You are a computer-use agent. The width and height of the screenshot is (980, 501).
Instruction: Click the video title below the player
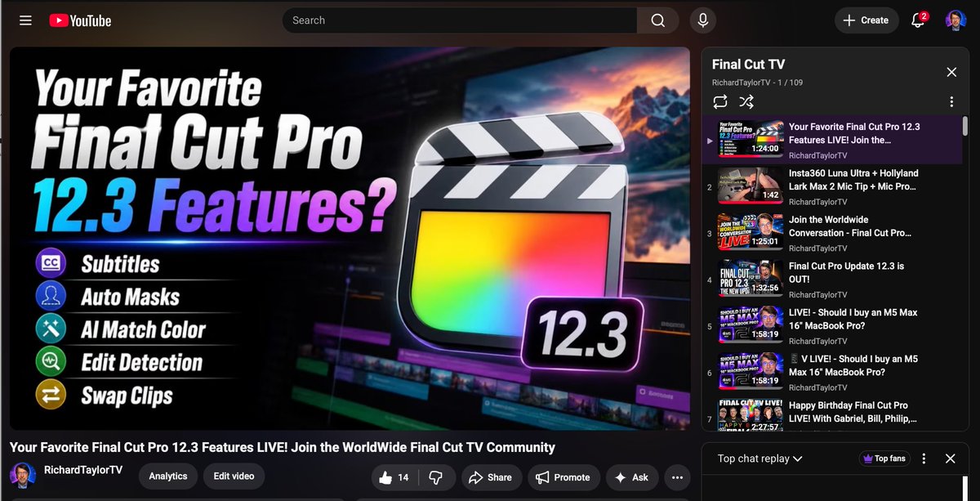click(283, 447)
